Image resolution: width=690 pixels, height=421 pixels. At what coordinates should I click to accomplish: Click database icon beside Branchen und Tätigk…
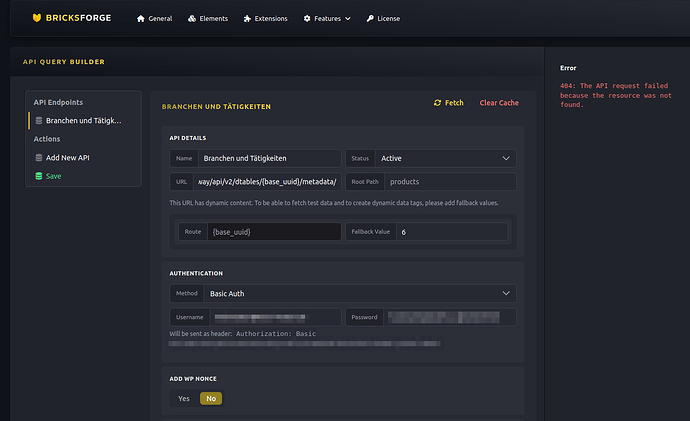(39, 121)
